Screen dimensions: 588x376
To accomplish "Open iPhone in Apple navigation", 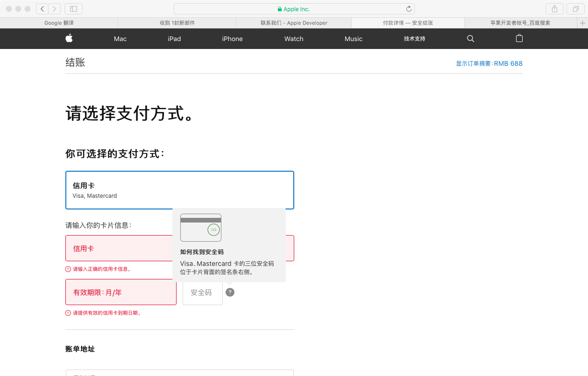I will point(232,39).
